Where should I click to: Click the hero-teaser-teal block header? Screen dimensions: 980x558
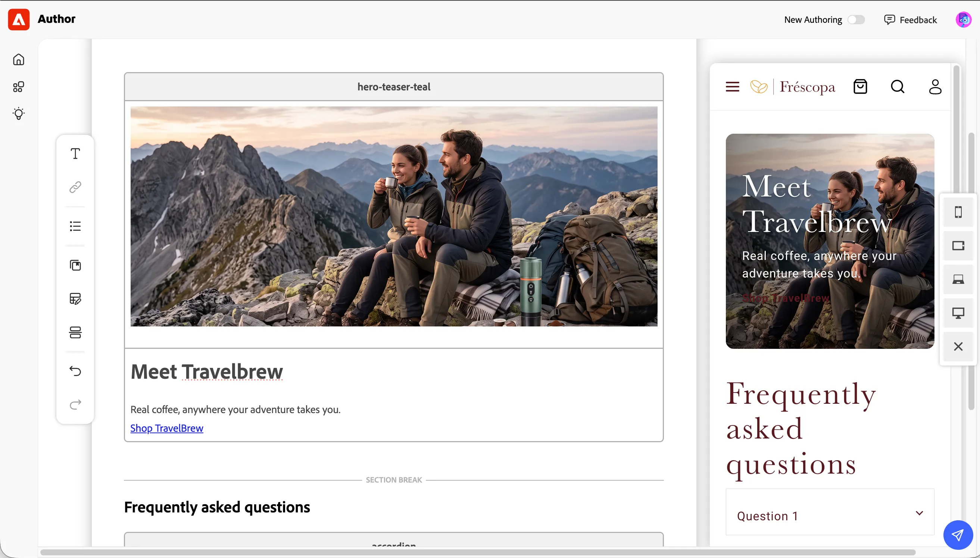coord(394,87)
